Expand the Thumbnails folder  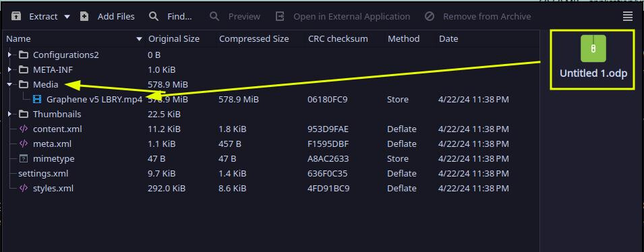[x=9, y=114]
